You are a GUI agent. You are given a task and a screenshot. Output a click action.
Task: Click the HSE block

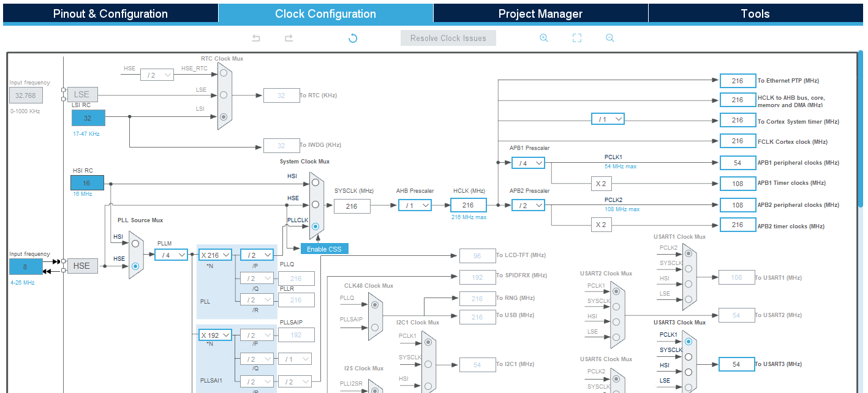[82, 266]
